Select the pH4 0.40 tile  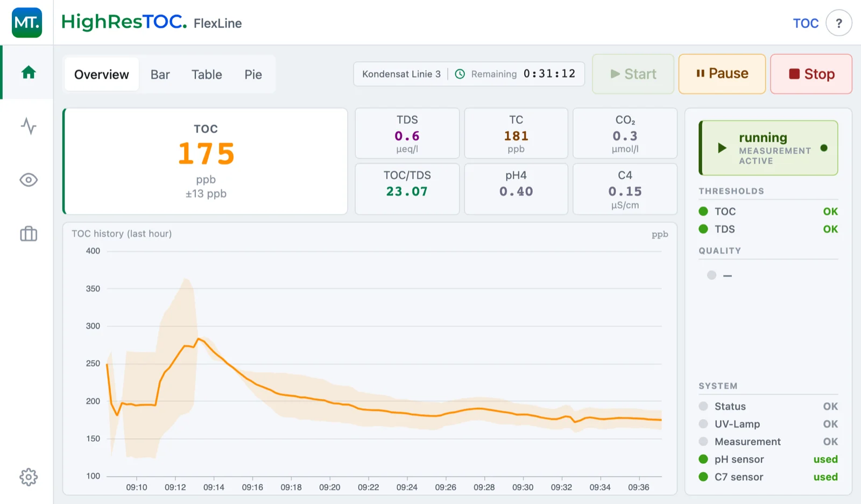[516, 189]
